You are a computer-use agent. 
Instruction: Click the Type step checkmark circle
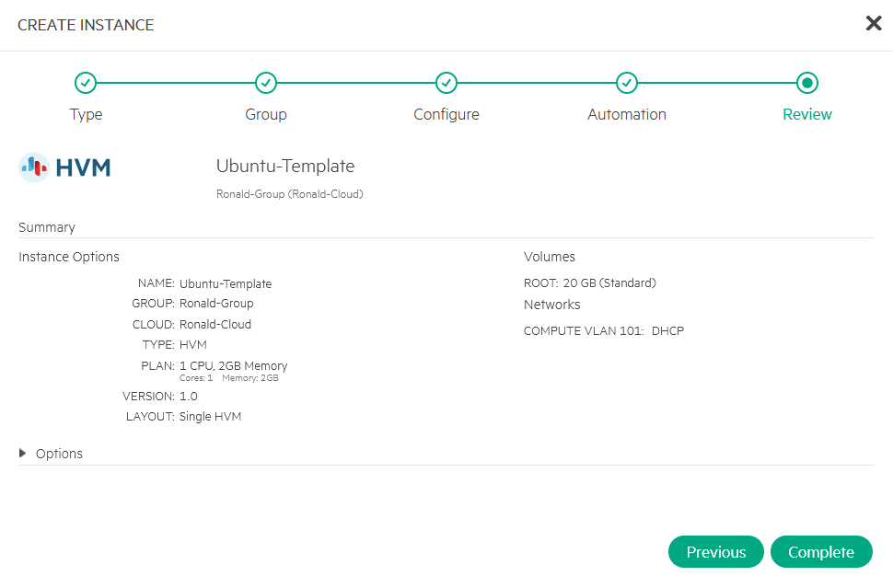(85, 83)
